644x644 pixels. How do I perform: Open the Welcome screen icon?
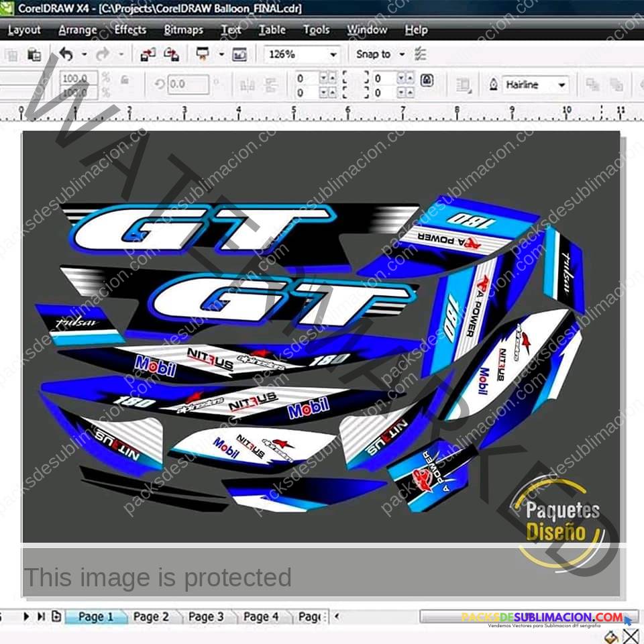(x=239, y=54)
